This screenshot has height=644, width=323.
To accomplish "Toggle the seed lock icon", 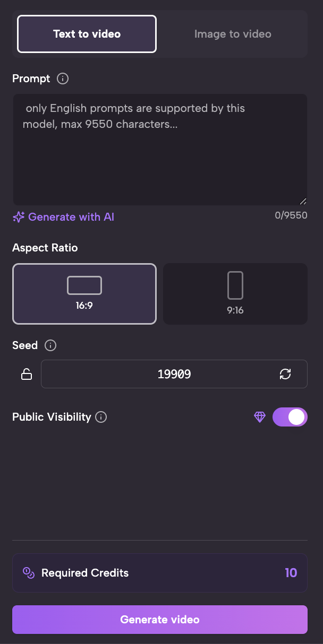I will [26, 375].
